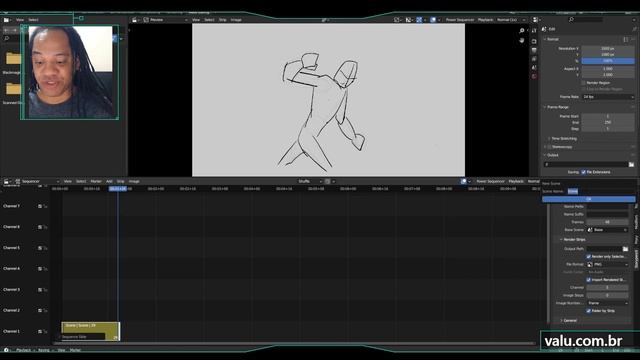Click the Format presets icon
Image resolution: width=640 pixels, height=360 pixels.
tap(625, 39)
